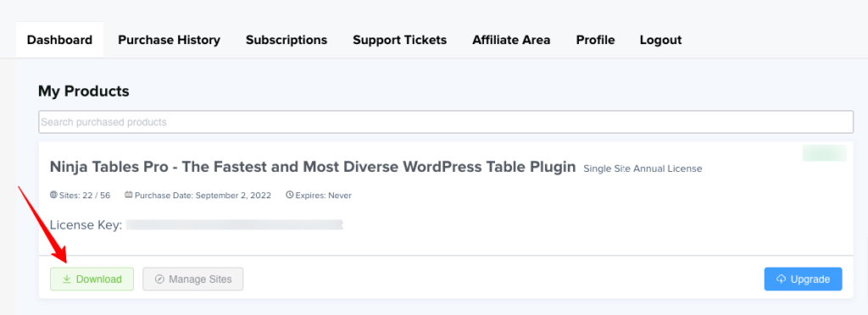Select the 'Single Site Annual License' text
Screen dimensions: 868x315
point(643,169)
